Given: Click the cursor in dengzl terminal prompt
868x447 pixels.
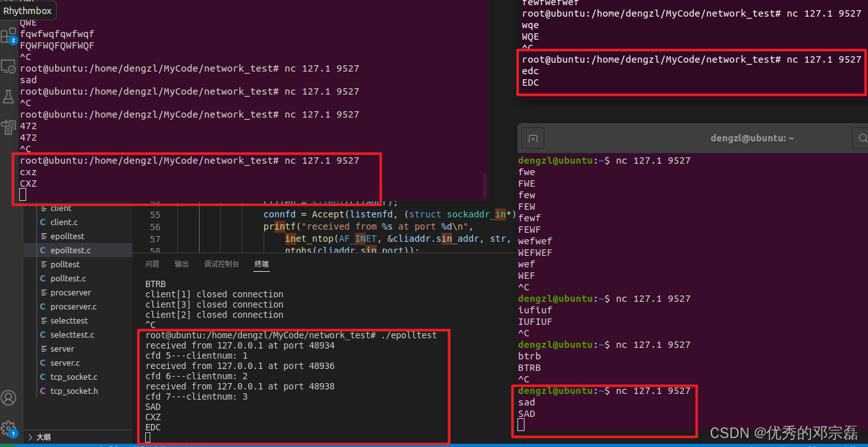Looking at the screenshot, I should (521, 425).
